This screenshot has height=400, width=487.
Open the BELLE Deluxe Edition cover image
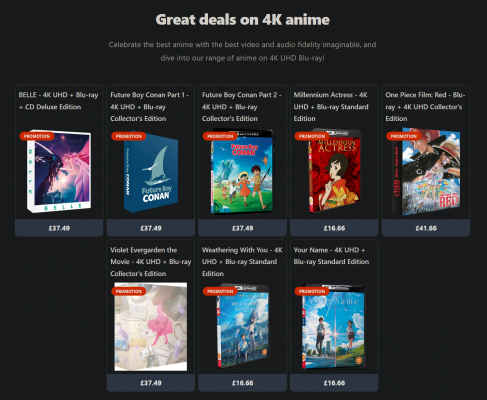point(59,171)
